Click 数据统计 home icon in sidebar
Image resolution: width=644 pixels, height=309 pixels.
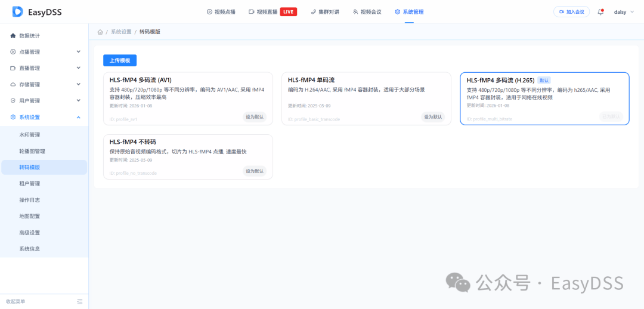click(13, 36)
